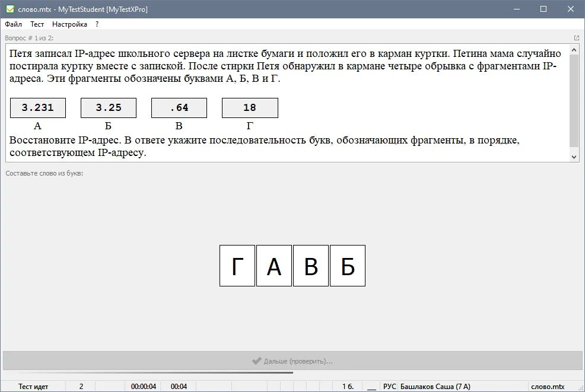Click the fragment box .64
585x392 pixels.
click(179, 108)
